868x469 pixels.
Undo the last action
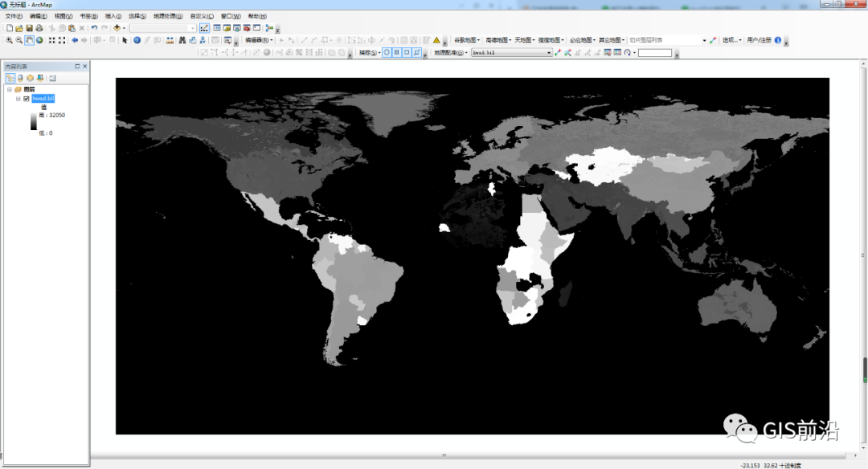click(94, 27)
